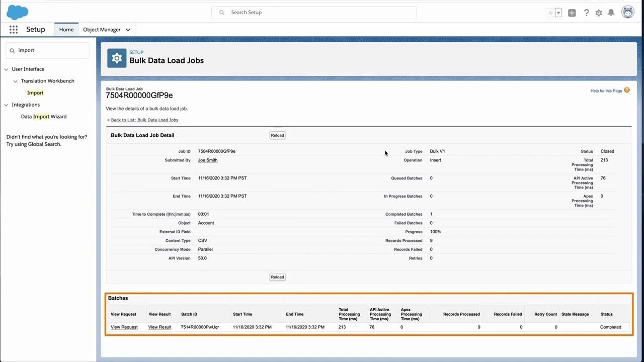Image resolution: width=644 pixels, height=362 pixels.
Task: Click the help icon beside Help for this Page
Action: click(x=627, y=90)
